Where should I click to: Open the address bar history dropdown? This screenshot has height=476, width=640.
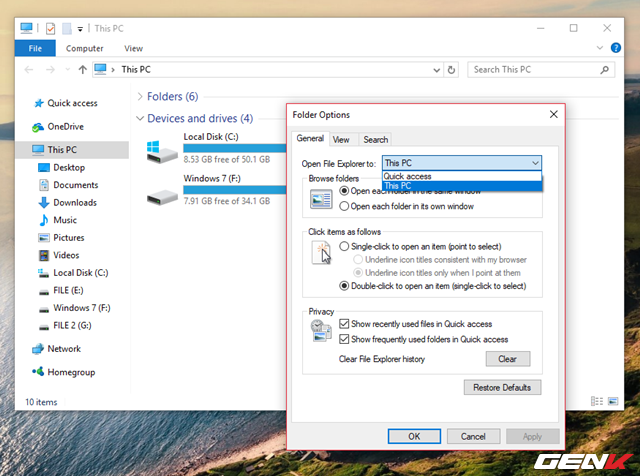pyautogui.click(x=436, y=70)
